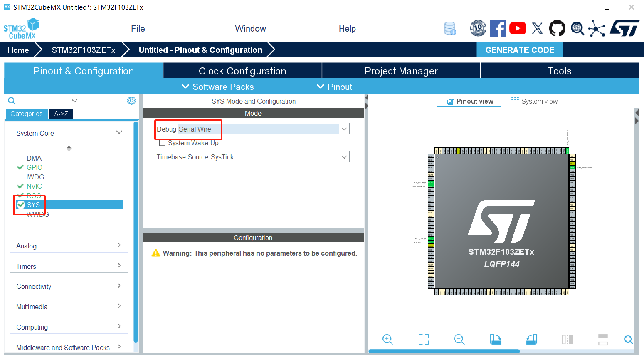This screenshot has height=360, width=644.
Task: Click Untitled - Pinout & Configuration breadcrumb
Action: (x=200, y=50)
